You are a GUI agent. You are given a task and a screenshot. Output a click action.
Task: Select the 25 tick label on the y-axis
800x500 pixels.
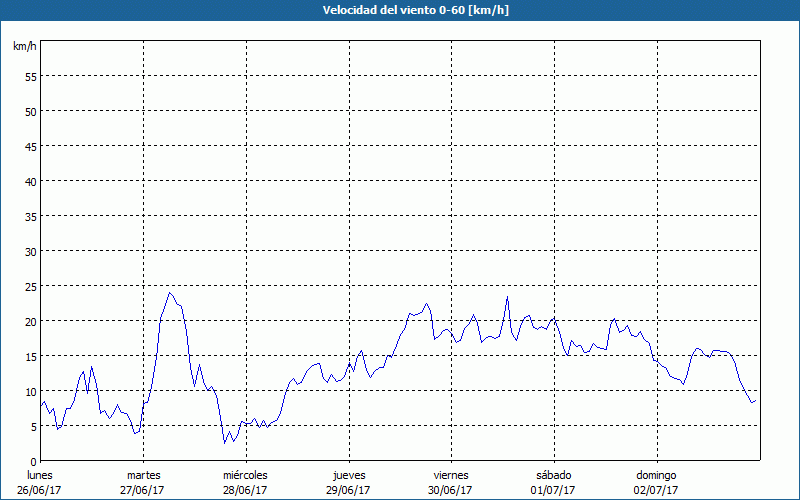[30, 286]
